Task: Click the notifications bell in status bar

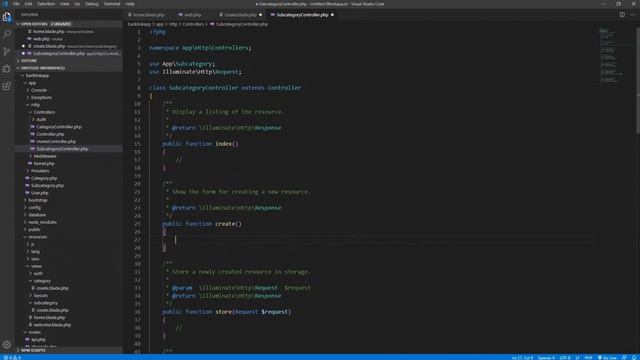Action: point(634,358)
